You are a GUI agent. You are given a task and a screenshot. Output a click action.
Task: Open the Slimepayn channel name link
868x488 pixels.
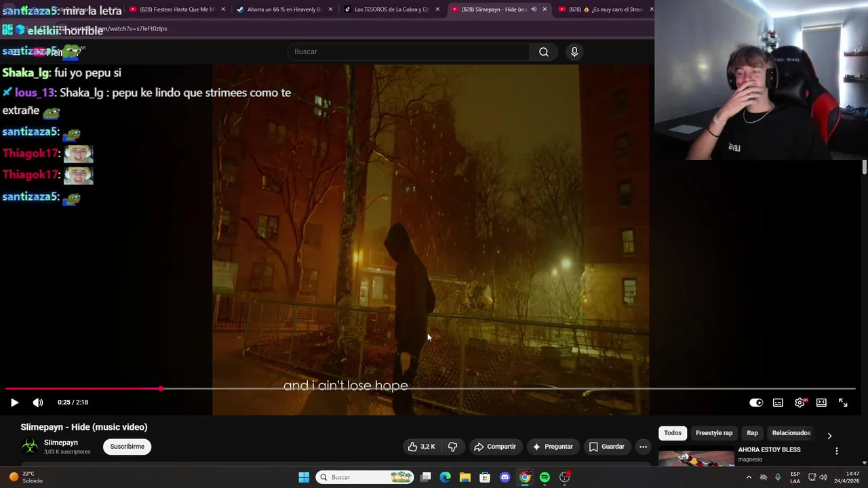point(61,443)
